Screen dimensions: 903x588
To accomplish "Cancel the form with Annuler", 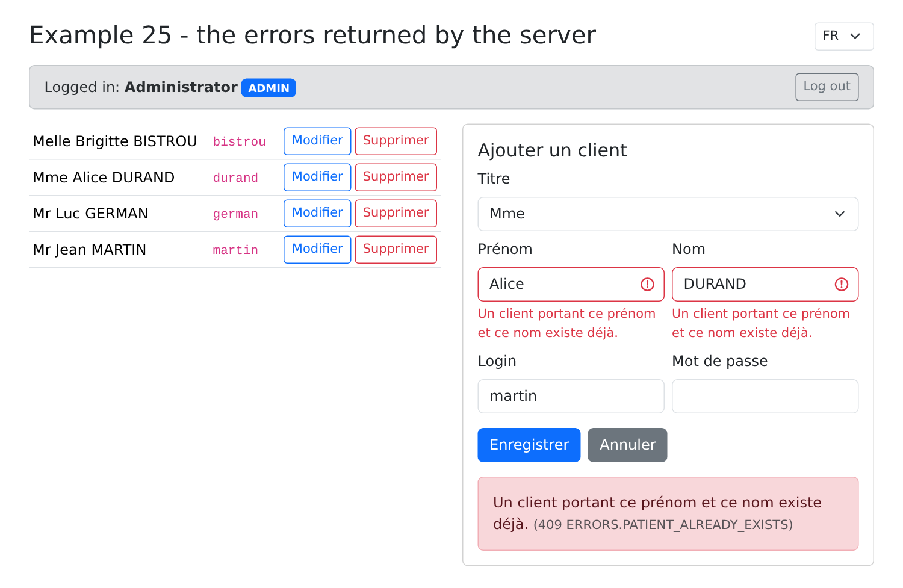I will [627, 445].
